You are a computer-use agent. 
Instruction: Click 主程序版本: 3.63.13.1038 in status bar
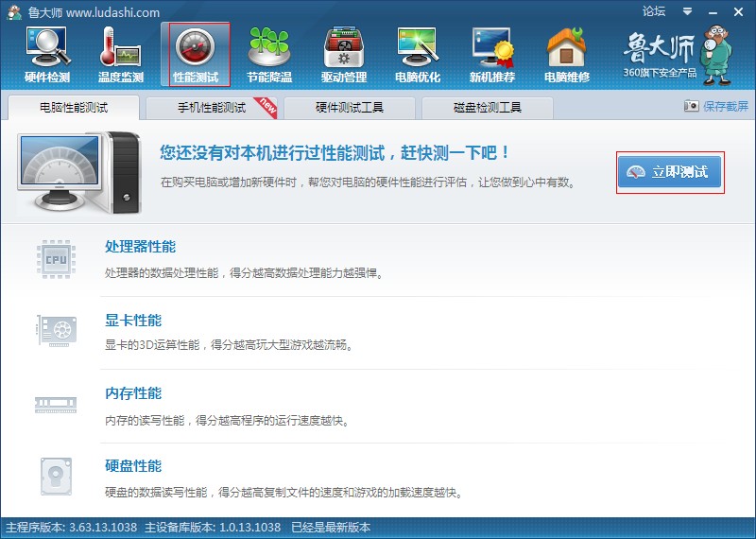coord(72,527)
